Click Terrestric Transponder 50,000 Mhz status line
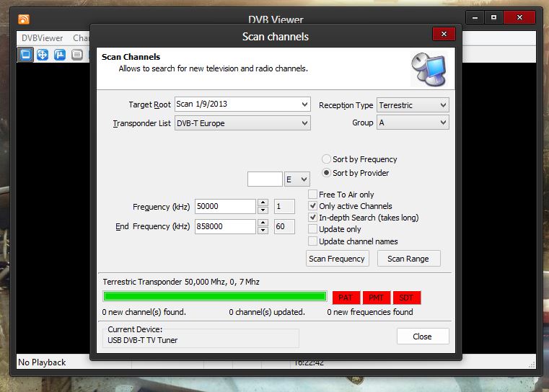Viewport: 549px width, 392px height. [x=181, y=282]
